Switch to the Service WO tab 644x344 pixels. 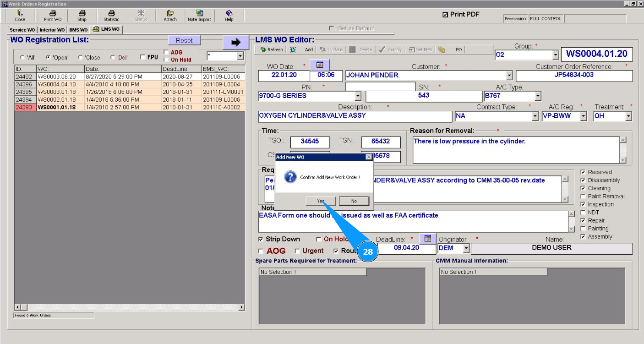tap(22, 30)
